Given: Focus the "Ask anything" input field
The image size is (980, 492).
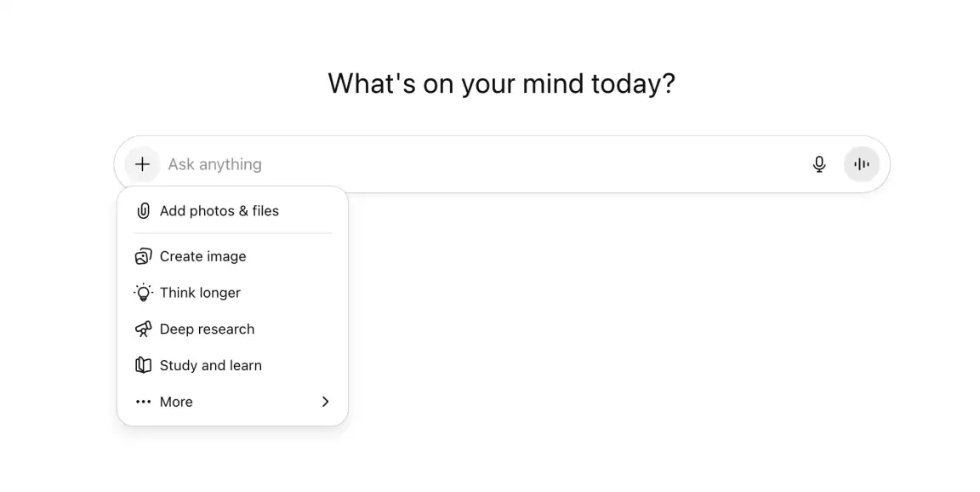Looking at the screenshot, I should pos(215,164).
